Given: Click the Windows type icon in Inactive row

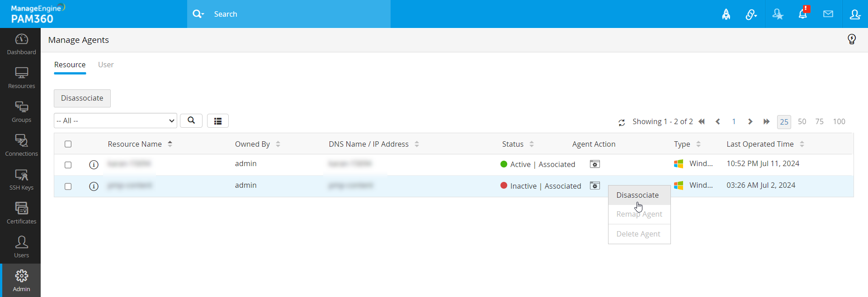Looking at the screenshot, I should tap(679, 186).
